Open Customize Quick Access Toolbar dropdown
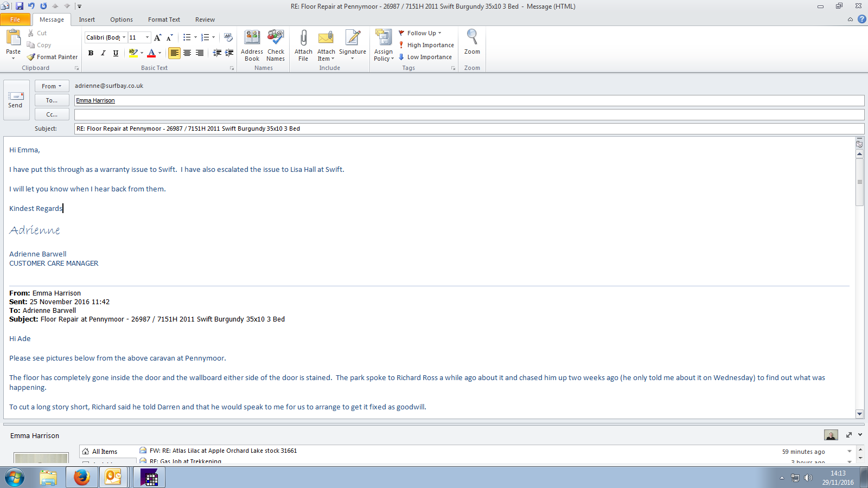This screenshot has height=488, width=868. 79,7
